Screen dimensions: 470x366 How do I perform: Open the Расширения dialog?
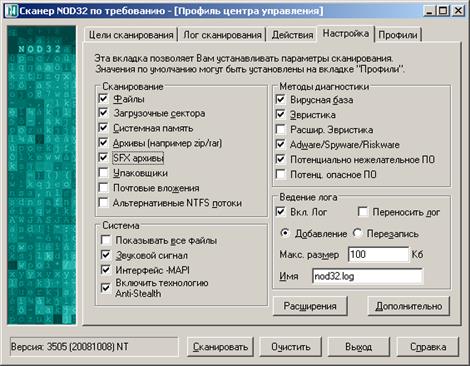click(310, 306)
